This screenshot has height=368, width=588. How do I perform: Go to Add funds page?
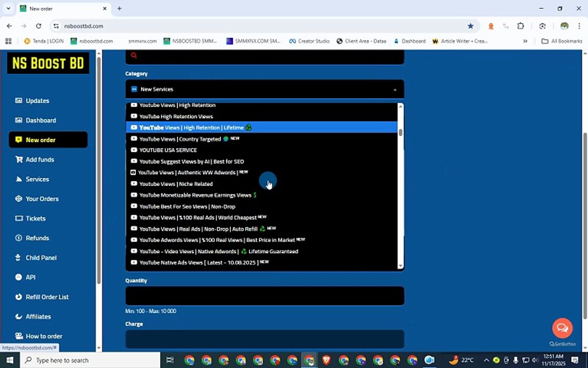40,159
